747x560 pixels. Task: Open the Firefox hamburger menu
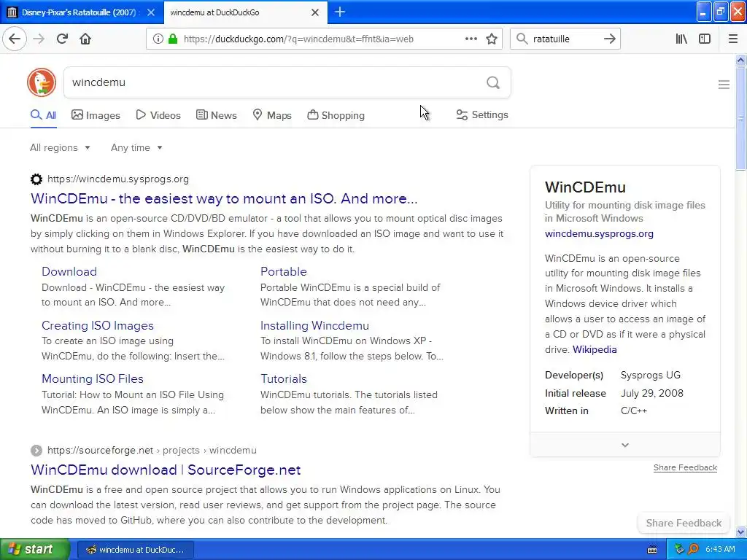pos(733,39)
